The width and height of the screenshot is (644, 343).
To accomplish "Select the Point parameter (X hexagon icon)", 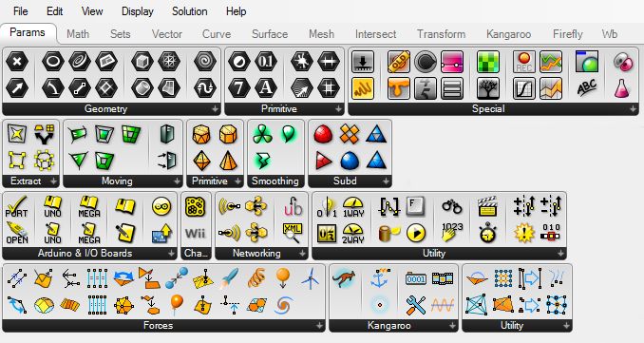I will pyautogui.click(x=17, y=62).
